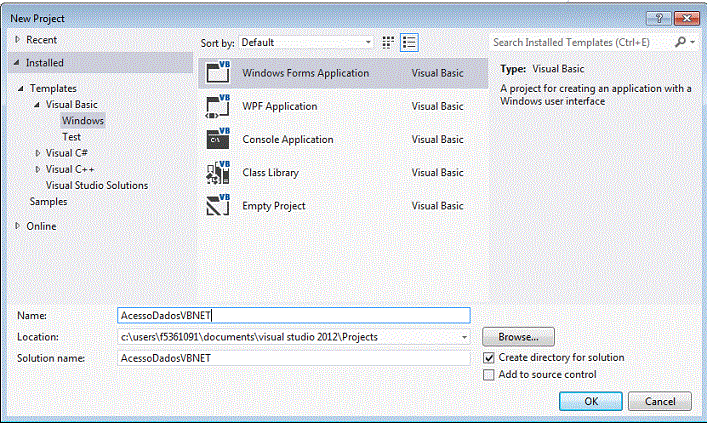Click the Location path text field
707x423 pixels.
point(289,337)
